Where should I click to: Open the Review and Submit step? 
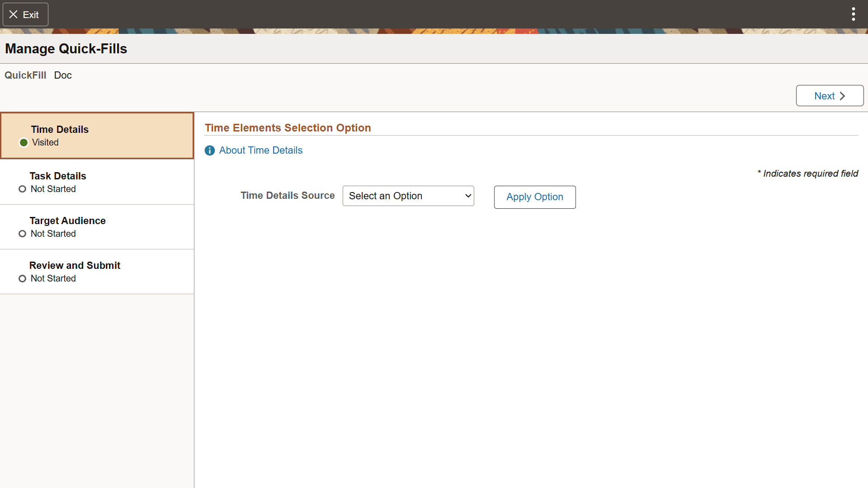75,266
